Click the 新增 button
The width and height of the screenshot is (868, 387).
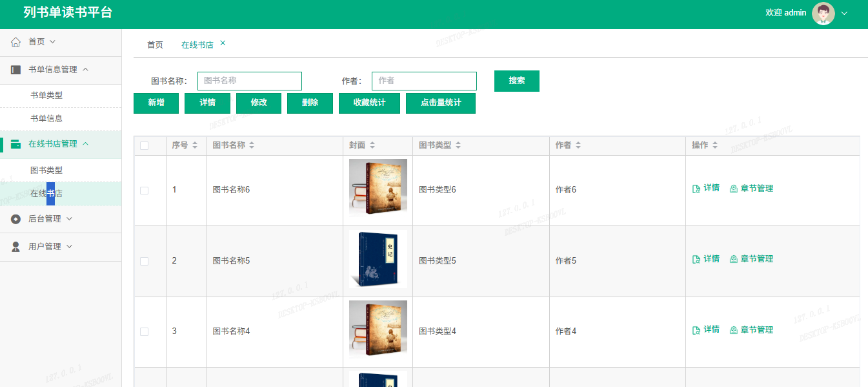coord(156,103)
